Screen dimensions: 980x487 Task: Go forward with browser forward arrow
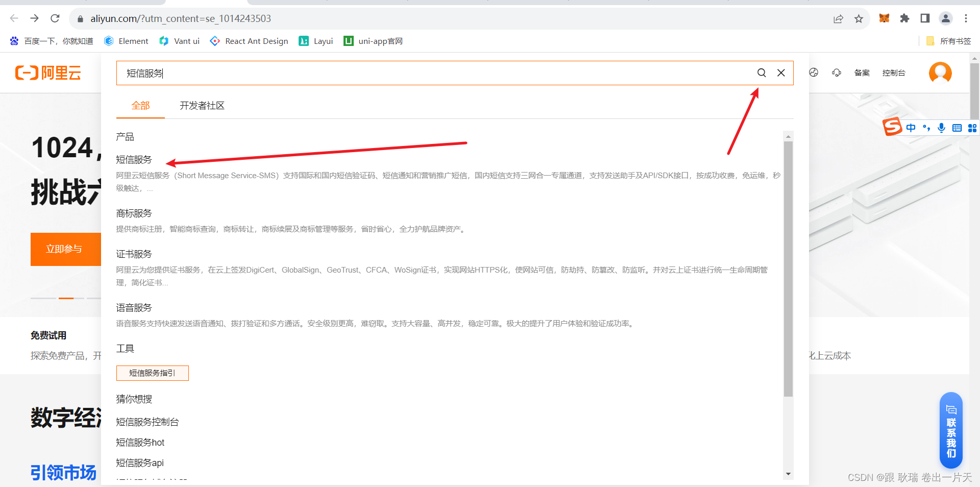point(34,18)
